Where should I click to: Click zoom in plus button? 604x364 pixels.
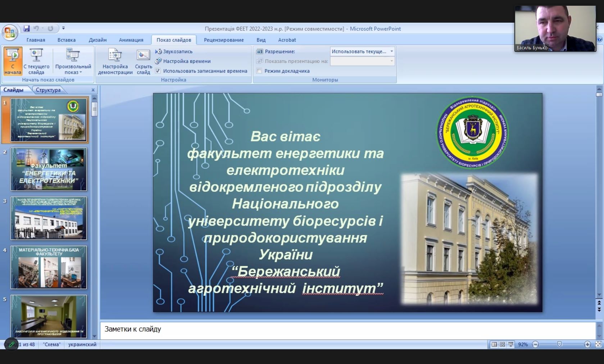(587, 345)
